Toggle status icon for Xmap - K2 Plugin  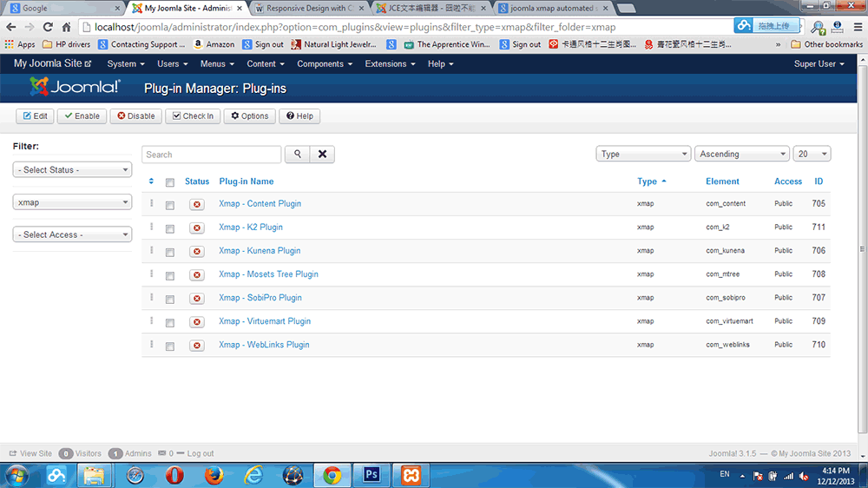pos(196,228)
